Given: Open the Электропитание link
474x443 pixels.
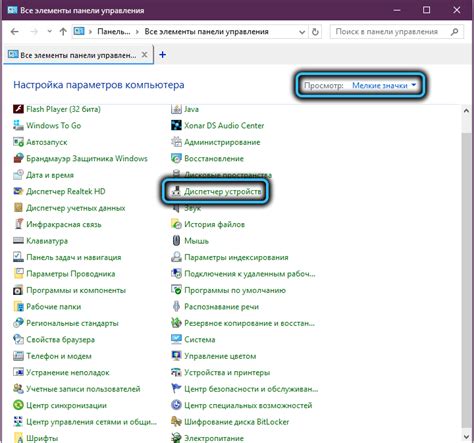Looking at the screenshot, I should tap(214, 438).
